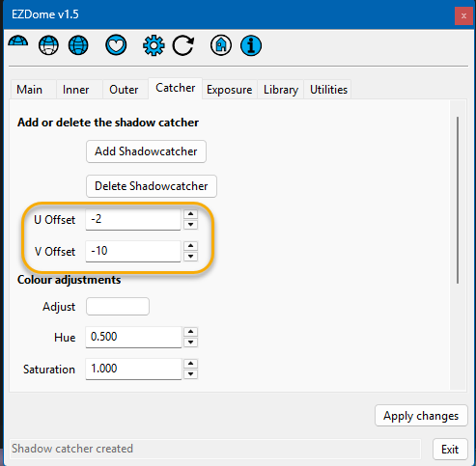Click the Saturation value field
476x466 pixels.
coord(133,369)
